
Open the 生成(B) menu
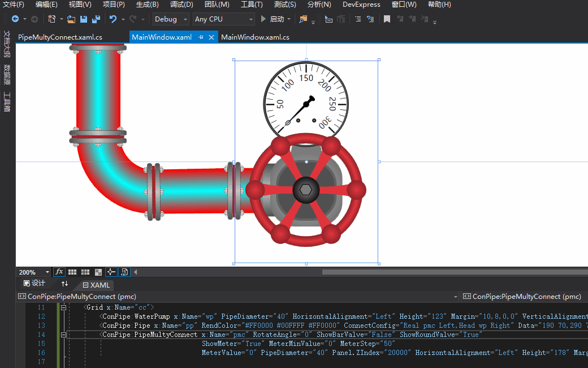click(x=148, y=5)
